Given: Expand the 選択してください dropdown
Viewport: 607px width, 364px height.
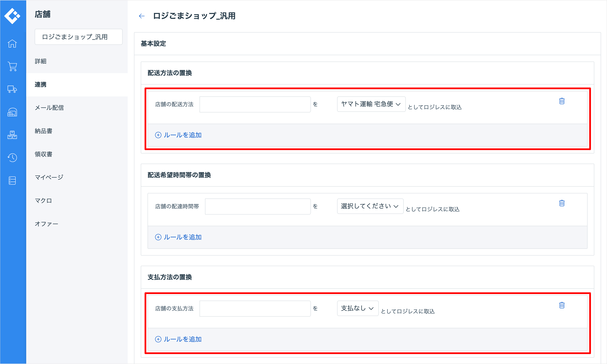Looking at the screenshot, I should 370,206.
